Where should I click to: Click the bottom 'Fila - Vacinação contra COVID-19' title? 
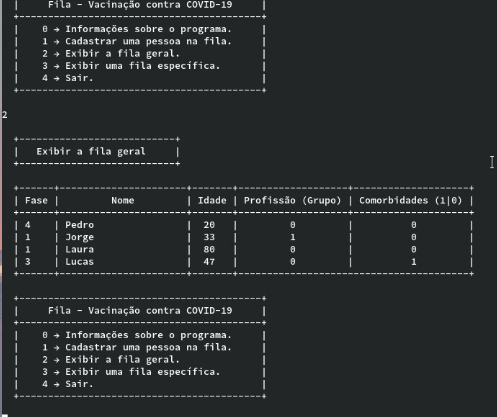pyautogui.click(x=140, y=311)
